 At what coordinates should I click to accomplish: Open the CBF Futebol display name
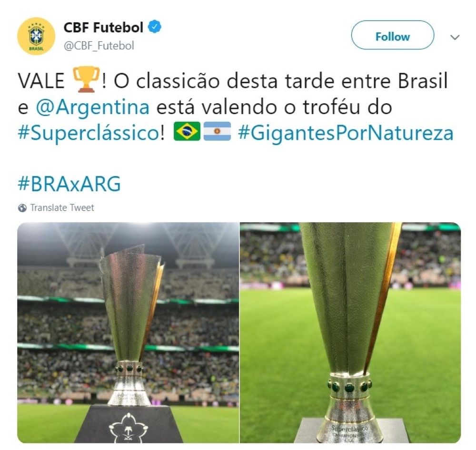[x=103, y=27]
